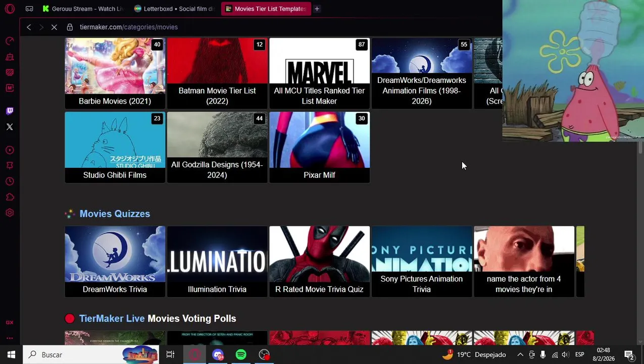Viewport: 644px width, 364px height.
Task: Open Studio Ghibli Films tier list
Action: pos(115,147)
